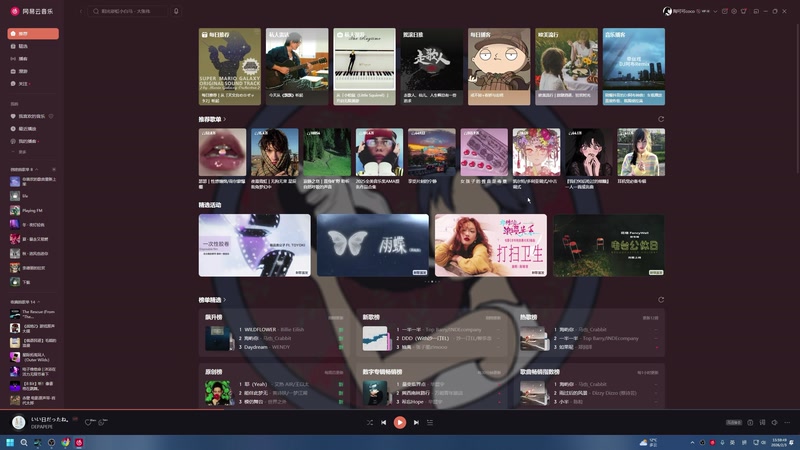Expand the account dropdown chevron
The image size is (800, 450).
click(715, 11)
